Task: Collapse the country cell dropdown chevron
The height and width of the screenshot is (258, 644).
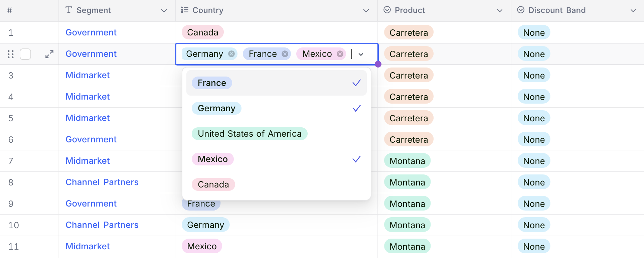Action: pos(361,54)
